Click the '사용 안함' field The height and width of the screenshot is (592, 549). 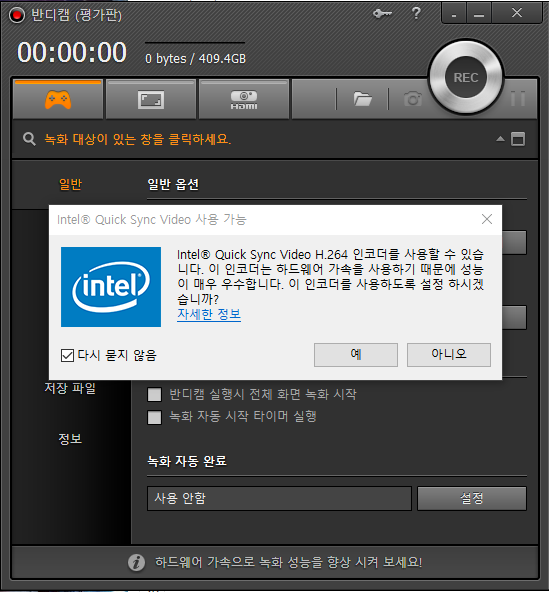279,498
